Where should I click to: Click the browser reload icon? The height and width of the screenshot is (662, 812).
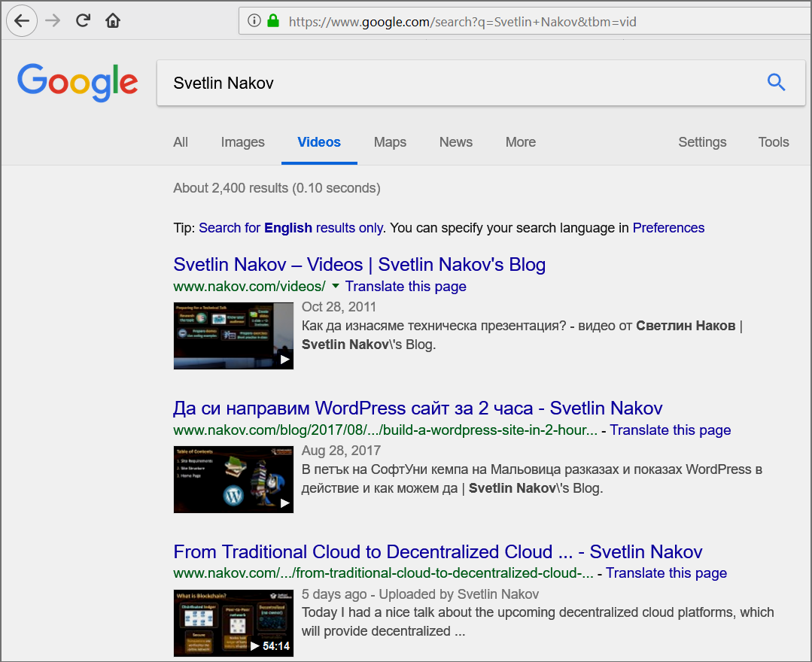coord(83,20)
